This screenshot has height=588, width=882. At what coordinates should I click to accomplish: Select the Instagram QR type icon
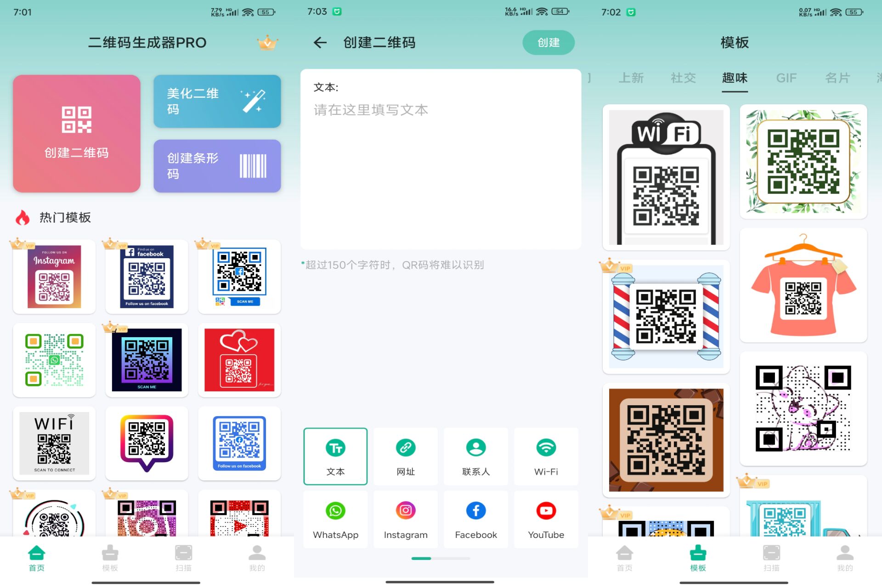click(x=405, y=519)
